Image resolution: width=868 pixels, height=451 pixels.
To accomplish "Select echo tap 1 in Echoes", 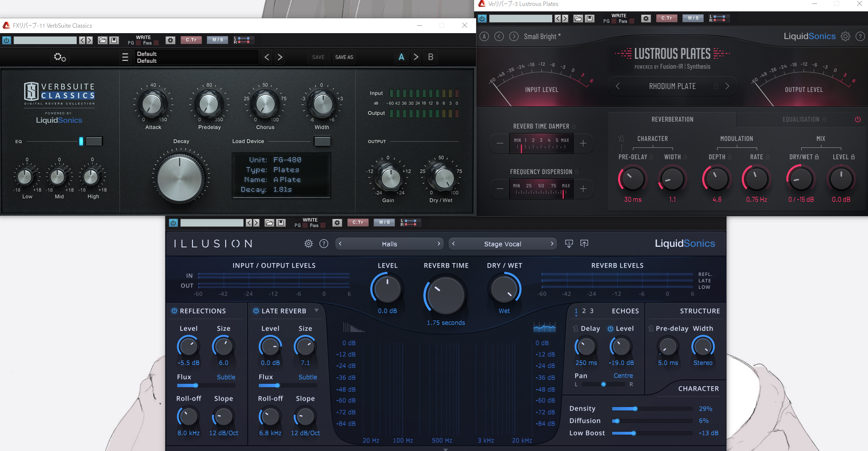I will [x=576, y=311].
